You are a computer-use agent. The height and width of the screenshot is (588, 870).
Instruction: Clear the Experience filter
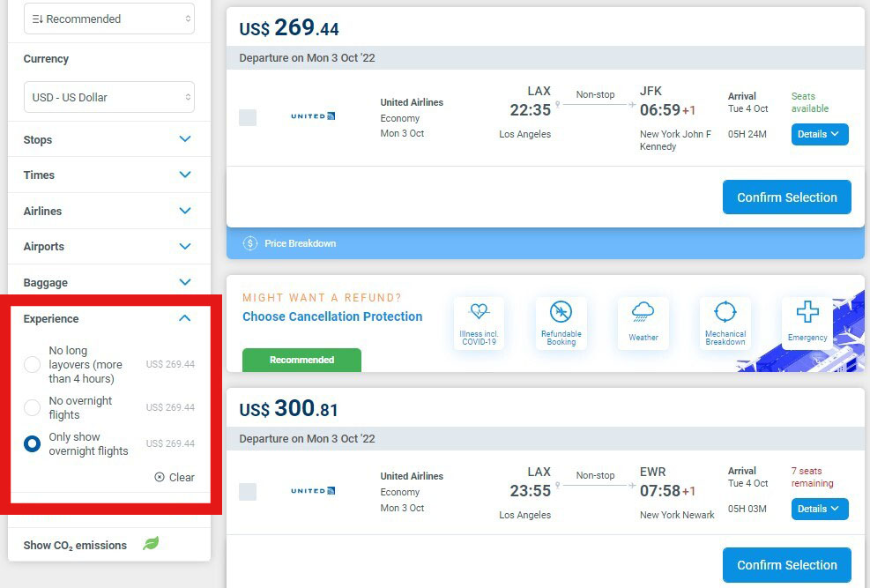pos(175,477)
